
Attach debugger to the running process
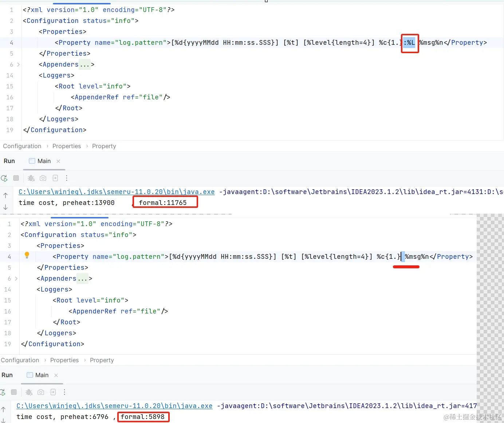[x=31, y=178]
